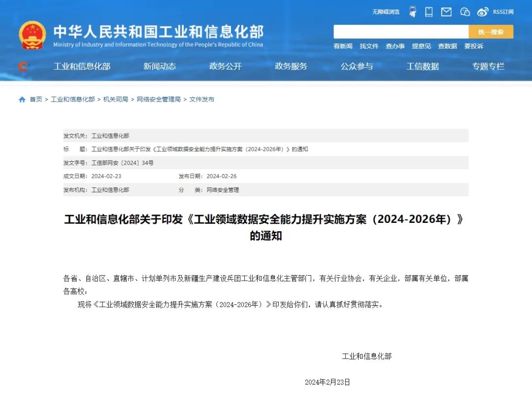The width and height of the screenshot is (532, 393).
Task: Open the WeChat icon in header
Action: [465, 12]
